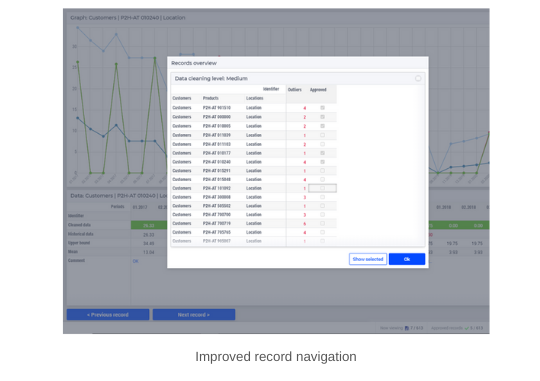
Task: Toggle Approved checkbox in second table row
Action: pos(322,117)
